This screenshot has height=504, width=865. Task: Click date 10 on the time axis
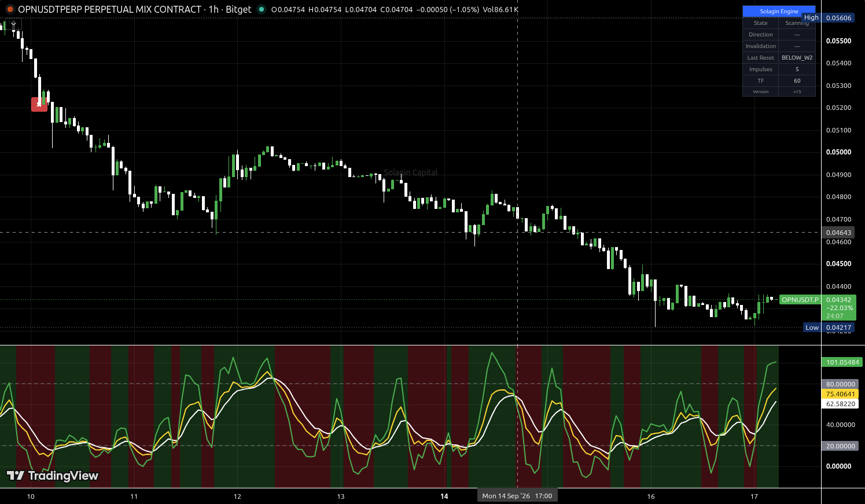click(x=31, y=496)
